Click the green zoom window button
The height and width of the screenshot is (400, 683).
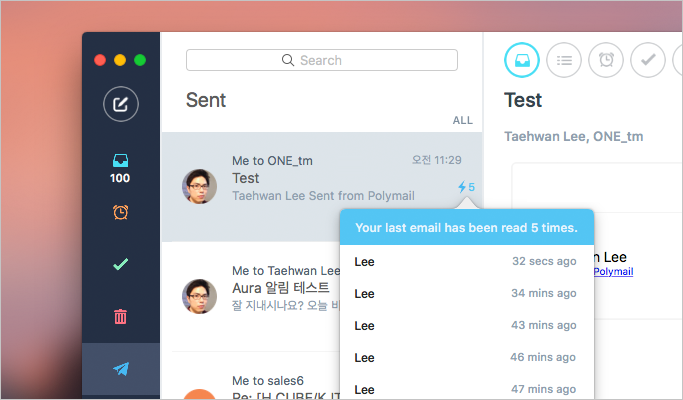[140, 60]
